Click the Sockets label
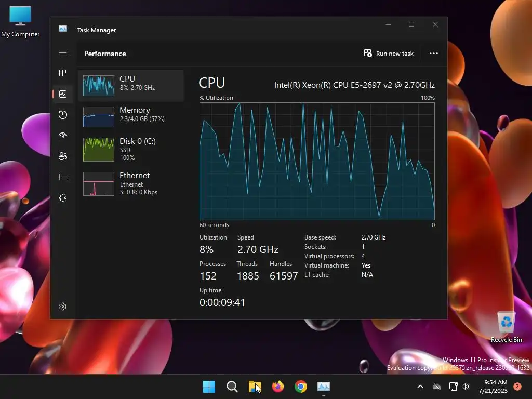 pyautogui.click(x=315, y=247)
